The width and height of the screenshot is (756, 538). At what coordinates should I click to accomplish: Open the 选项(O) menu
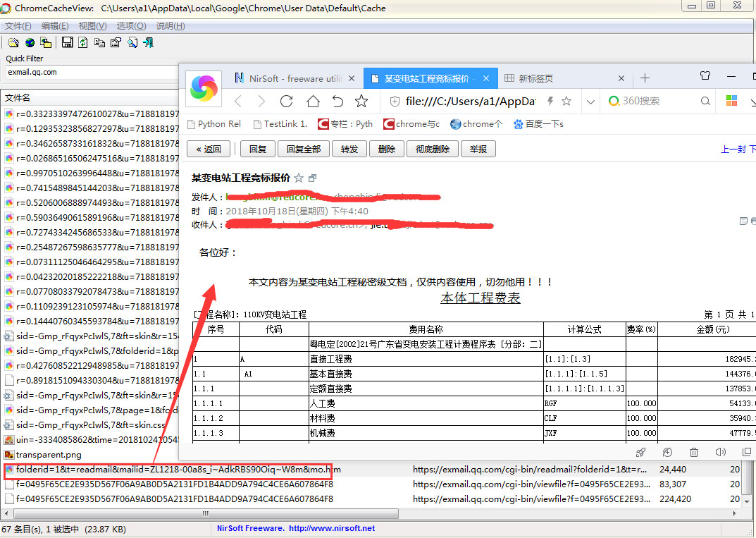(x=131, y=26)
